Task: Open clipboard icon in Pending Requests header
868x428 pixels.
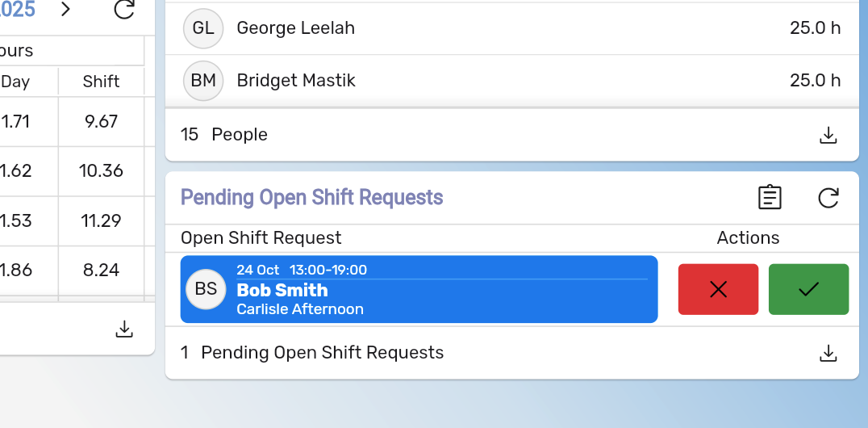Action: 770,198
